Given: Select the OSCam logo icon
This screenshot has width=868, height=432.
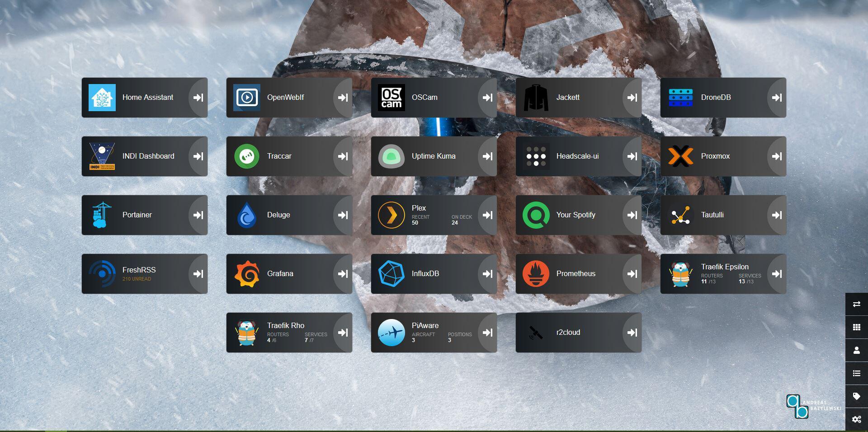Looking at the screenshot, I should point(391,98).
